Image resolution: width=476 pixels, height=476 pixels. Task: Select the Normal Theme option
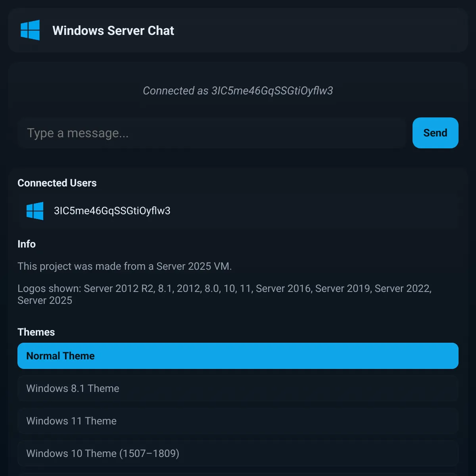click(238, 356)
